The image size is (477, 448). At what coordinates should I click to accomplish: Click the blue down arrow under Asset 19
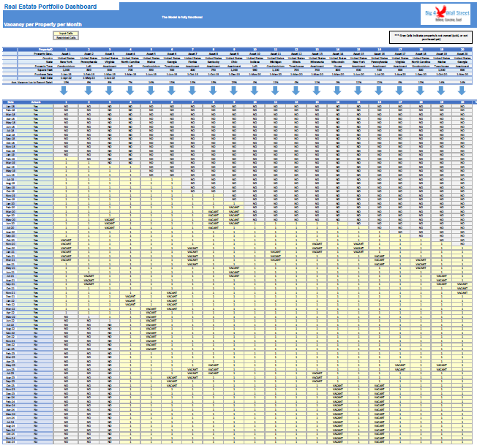click(441, 91)
